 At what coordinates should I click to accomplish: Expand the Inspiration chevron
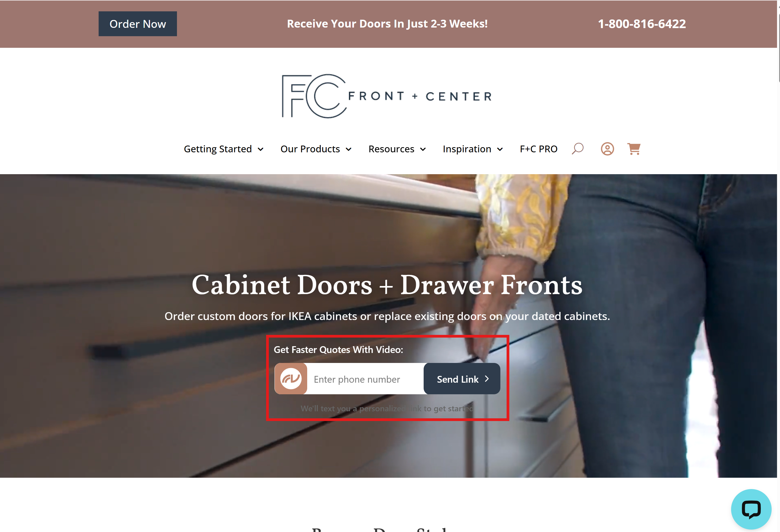500,149
